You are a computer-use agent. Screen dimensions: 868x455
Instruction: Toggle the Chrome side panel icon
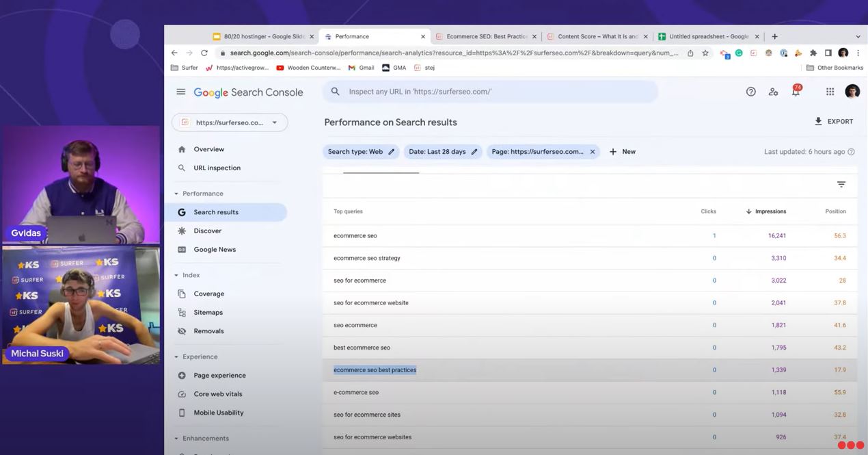[828, 53]
